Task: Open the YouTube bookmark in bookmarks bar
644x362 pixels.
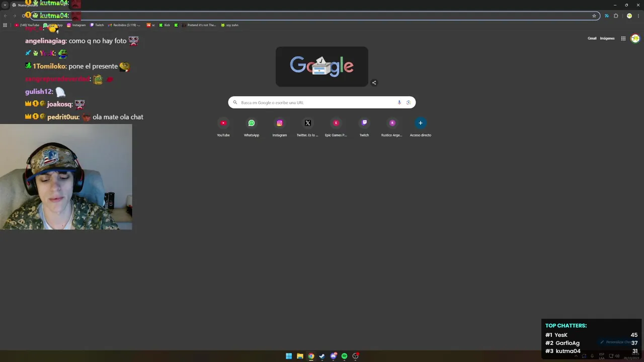Action: coord(27,25)
